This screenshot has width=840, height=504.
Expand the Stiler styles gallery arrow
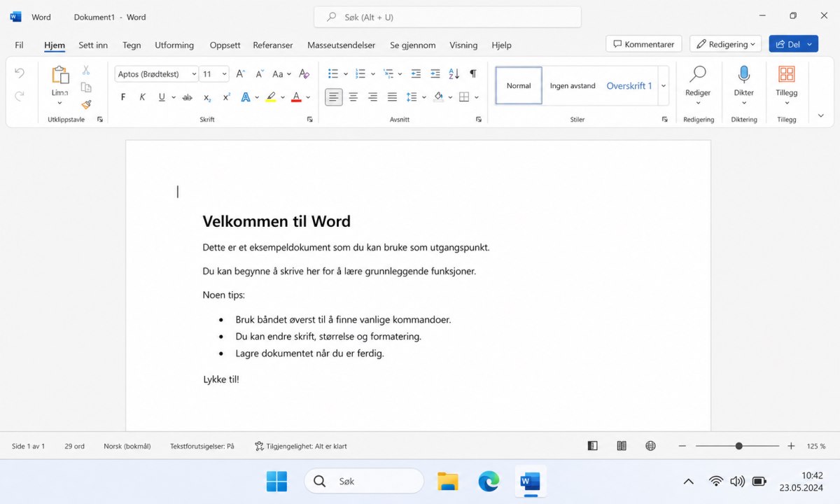664,85
